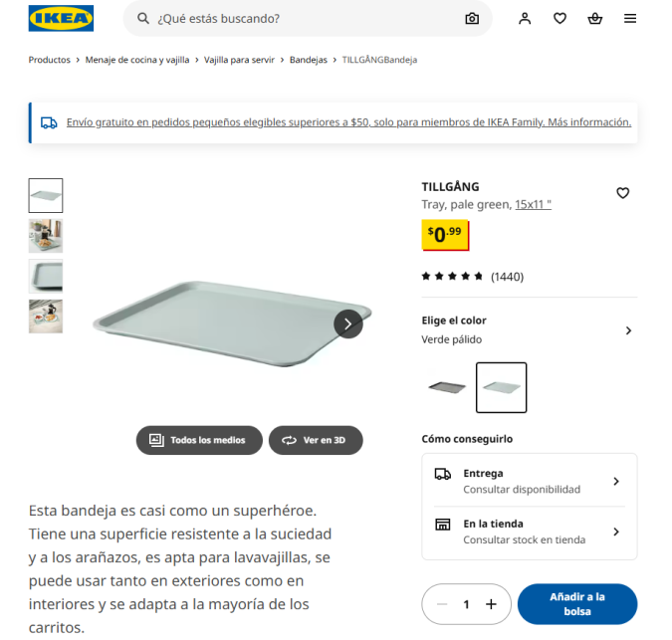
Task: Open the shopping basket icon
Action: 595,19
